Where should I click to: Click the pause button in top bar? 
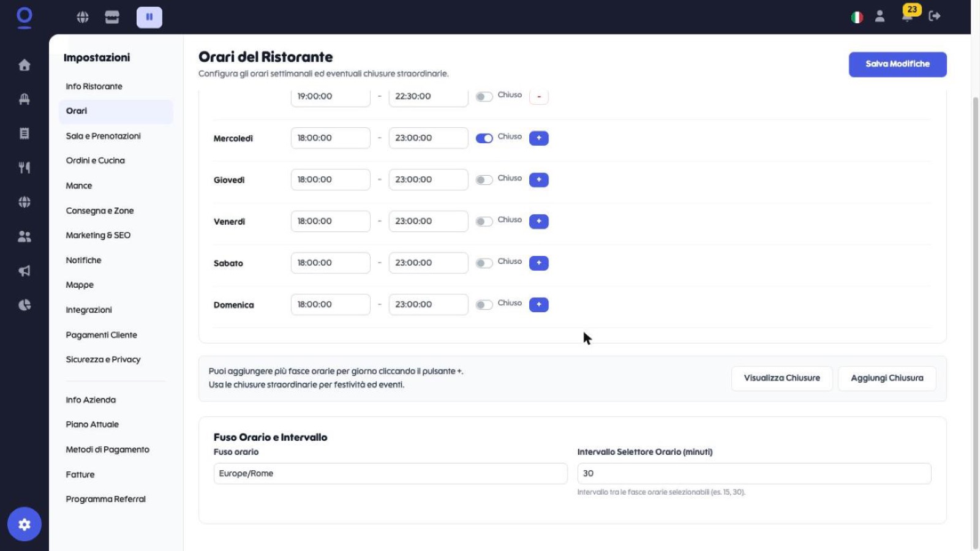tap(149, 17)
